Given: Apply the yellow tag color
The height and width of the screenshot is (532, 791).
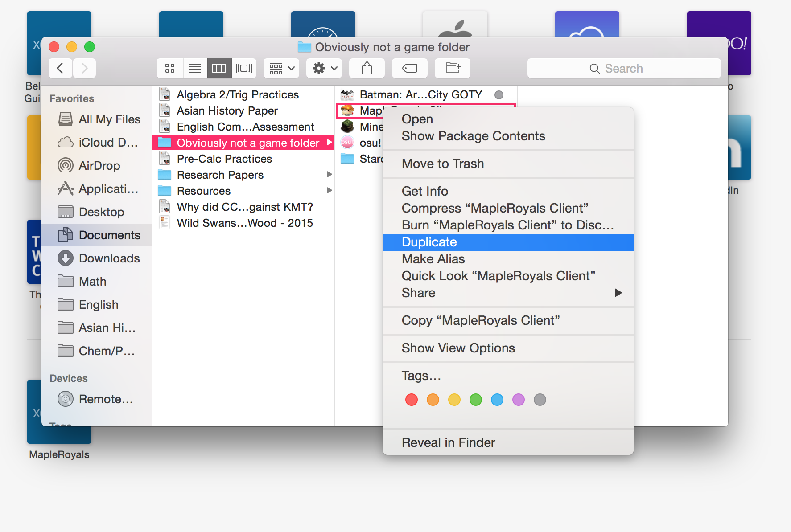Looking at the screenshot, I should [454, 400].
